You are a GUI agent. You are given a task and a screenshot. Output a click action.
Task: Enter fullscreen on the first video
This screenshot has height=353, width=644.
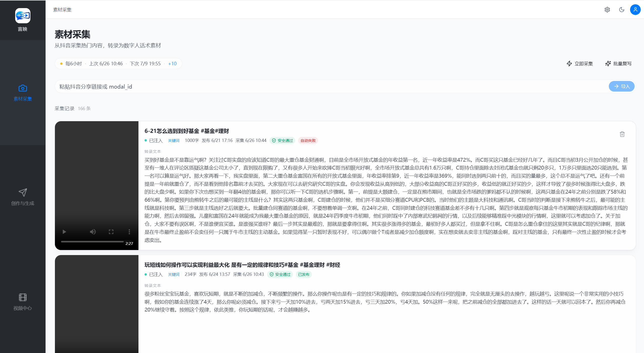point(111,232)
